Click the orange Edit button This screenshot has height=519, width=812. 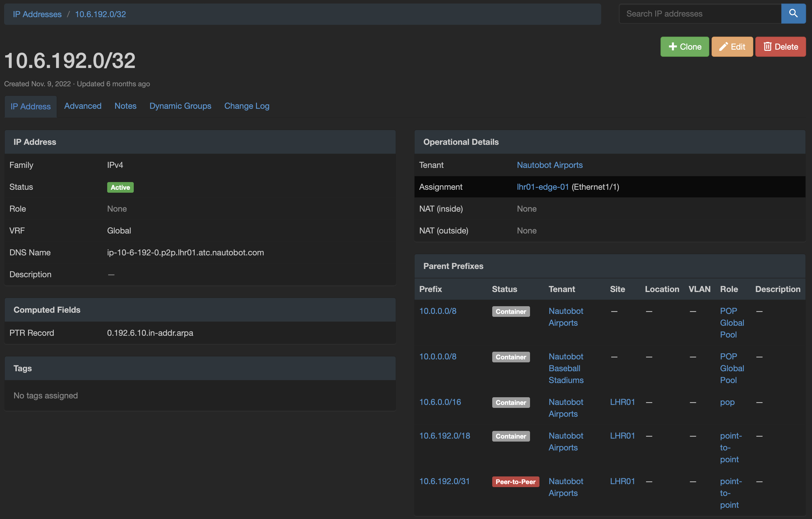[x=732, y=47]
